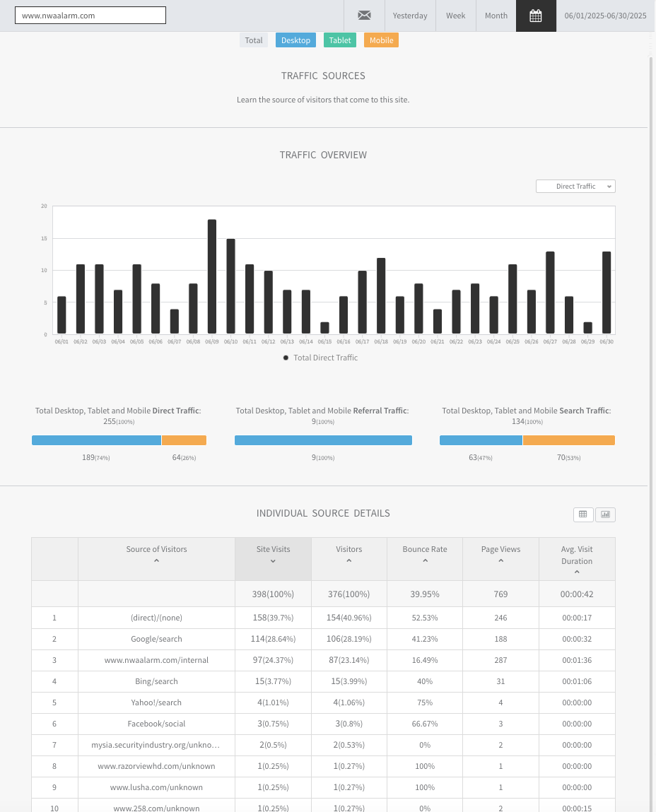This screenshot has height=812, width=656.
Task: Click Referral Traffic blue bar
Action: click(x=323, y=440)
